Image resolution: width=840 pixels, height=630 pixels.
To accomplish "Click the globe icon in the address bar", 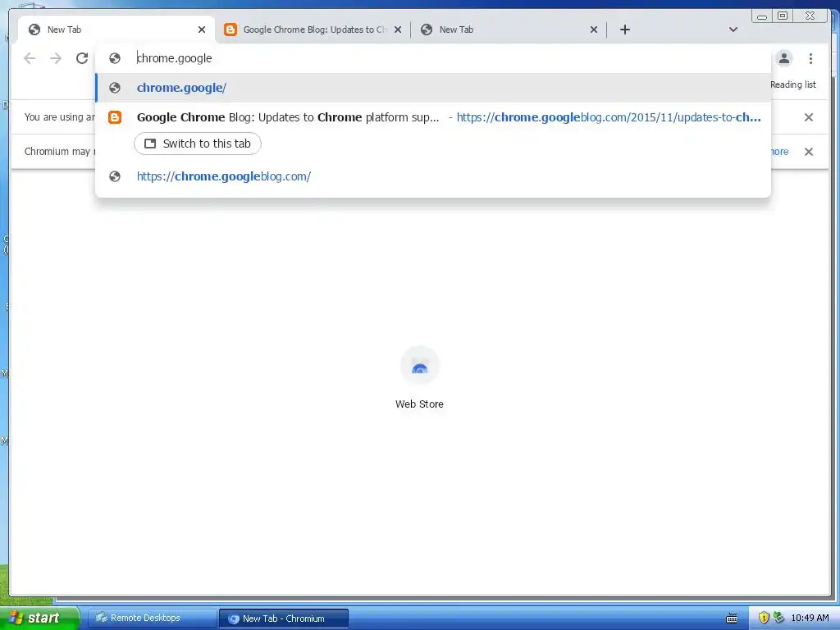I will coord(115,58).
